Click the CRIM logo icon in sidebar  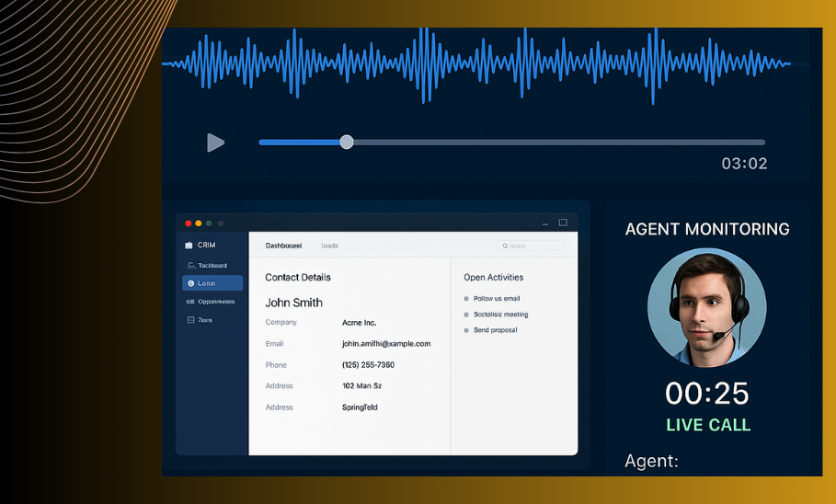coord(189,246)
